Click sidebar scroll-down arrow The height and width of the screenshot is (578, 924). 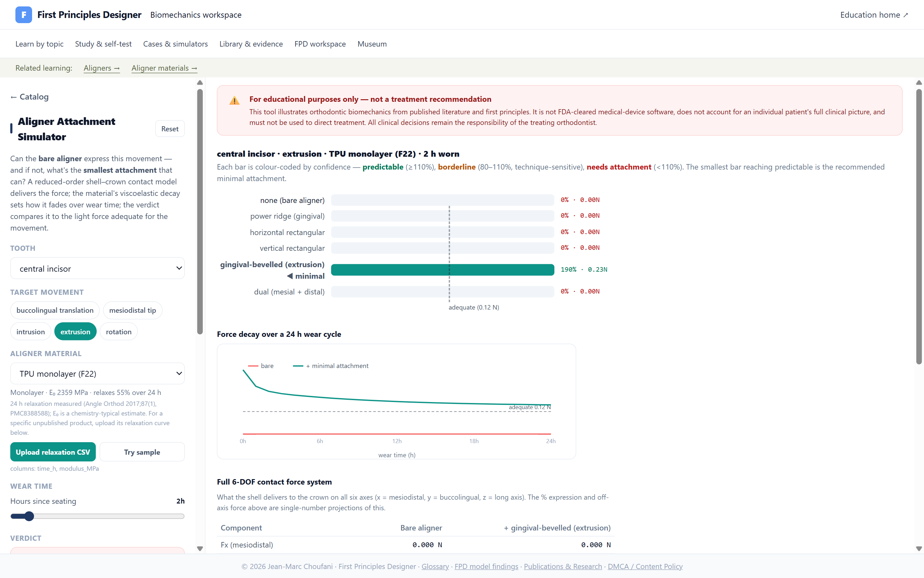[200, 548]
